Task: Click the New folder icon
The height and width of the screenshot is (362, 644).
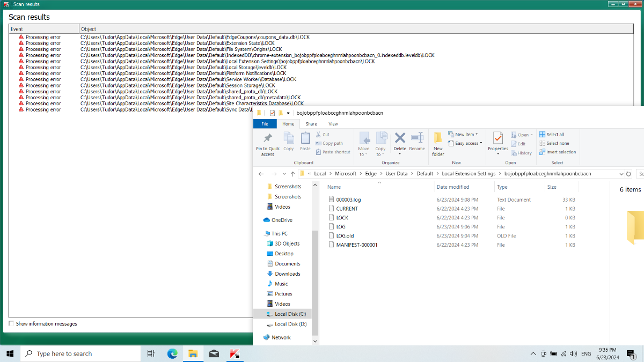Action: pos(438,139)
